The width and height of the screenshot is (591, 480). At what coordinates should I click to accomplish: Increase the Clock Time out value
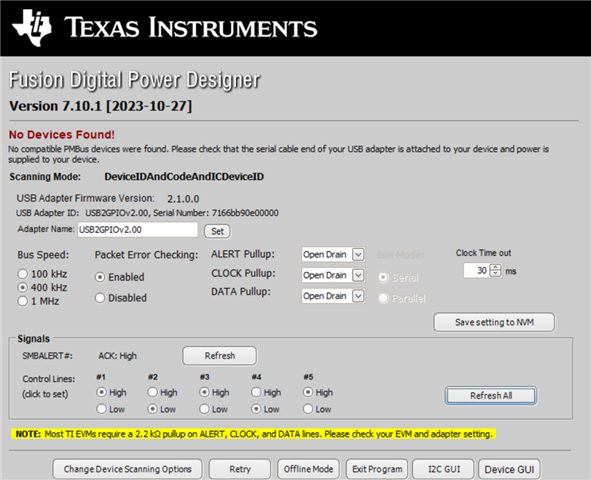point(496,268)
